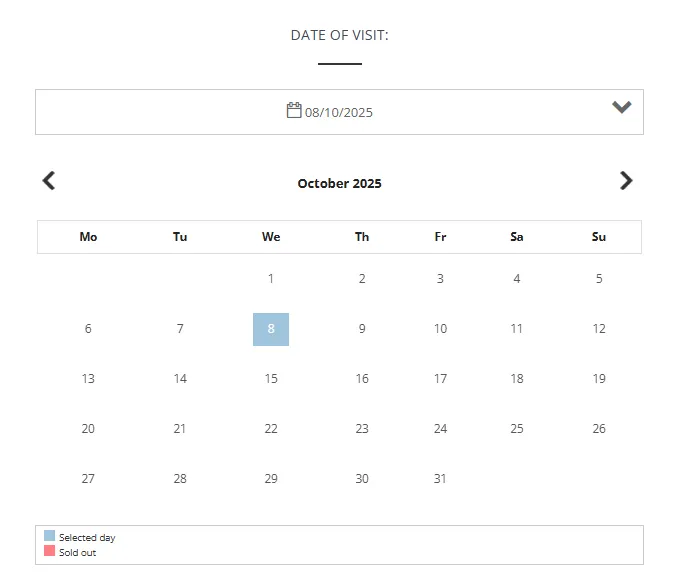The width and height of the screenshot is (697, 586).
Task: Select Monday October 6
Action: [88, 329]
